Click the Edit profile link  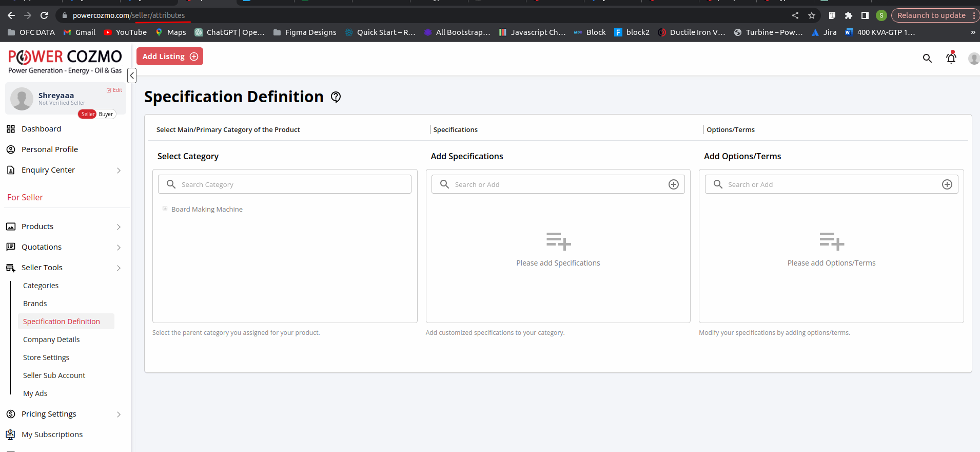point(114,90)
